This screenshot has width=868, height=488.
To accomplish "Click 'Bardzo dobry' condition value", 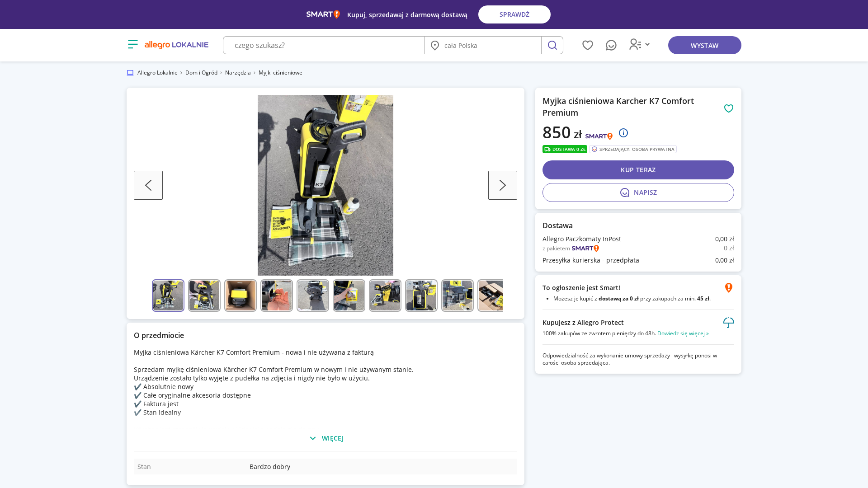I will pos(270,467).
